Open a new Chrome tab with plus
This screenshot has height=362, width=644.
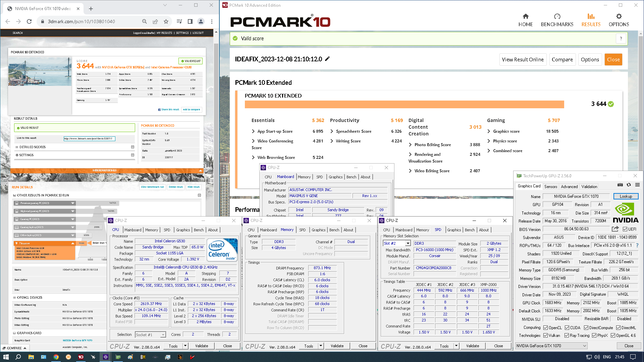tap(91, 9)
